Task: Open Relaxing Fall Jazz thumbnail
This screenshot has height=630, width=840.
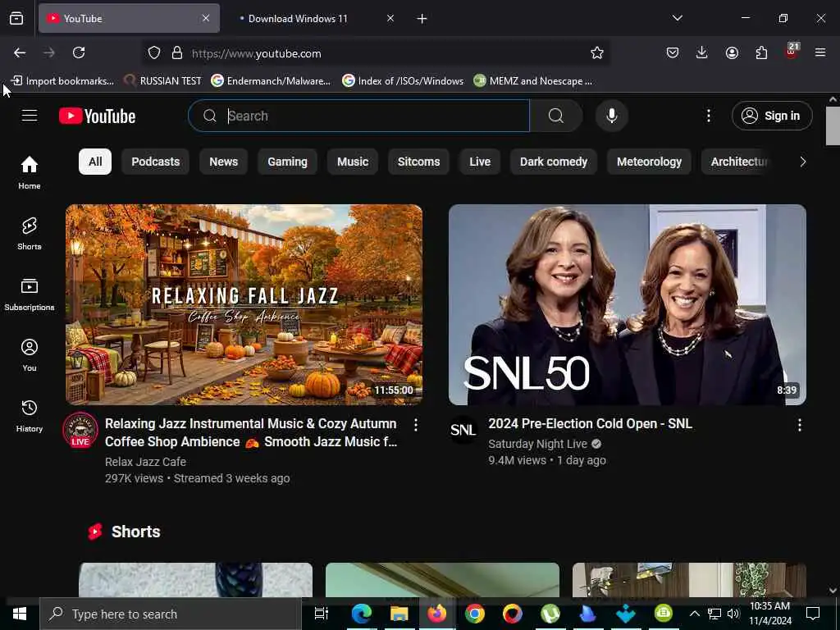Action: coord(244,304)
